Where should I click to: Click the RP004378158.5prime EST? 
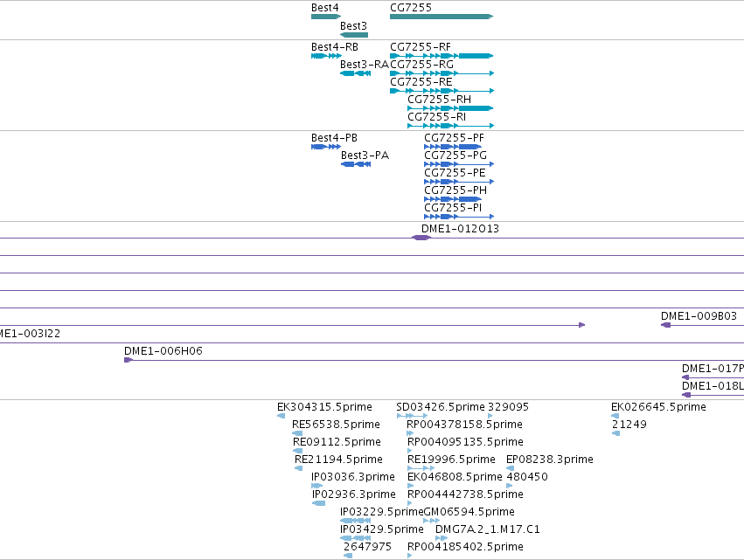click(410, 433)
